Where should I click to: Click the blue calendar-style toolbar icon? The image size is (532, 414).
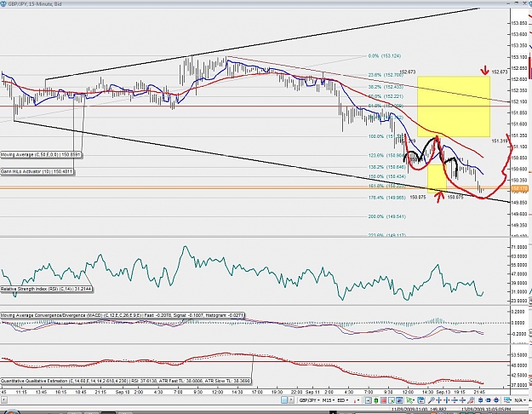click(x=421, y=400)
